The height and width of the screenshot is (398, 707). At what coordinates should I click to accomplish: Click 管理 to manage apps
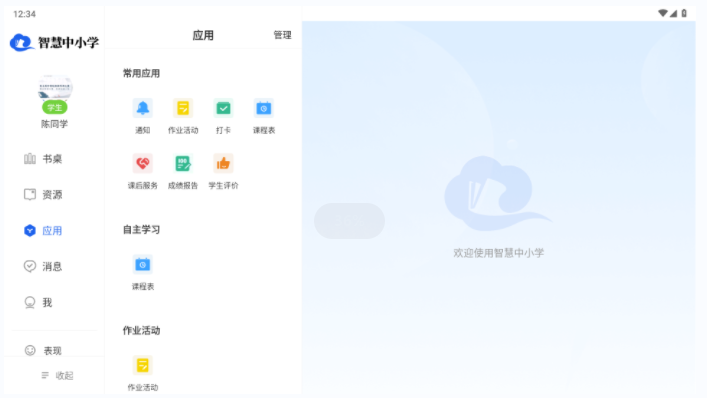coord(282,35)
